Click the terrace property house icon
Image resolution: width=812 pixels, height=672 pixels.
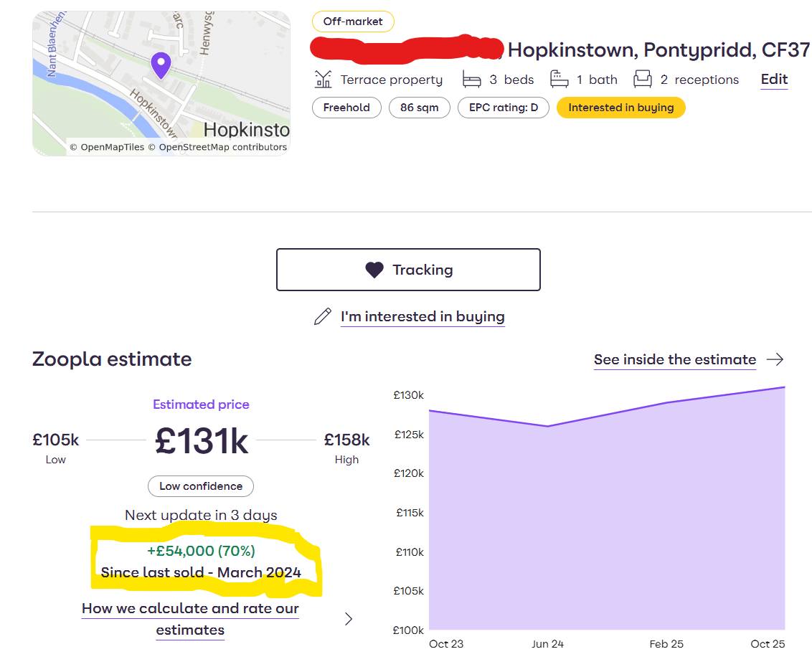click(x=324, y=79)
